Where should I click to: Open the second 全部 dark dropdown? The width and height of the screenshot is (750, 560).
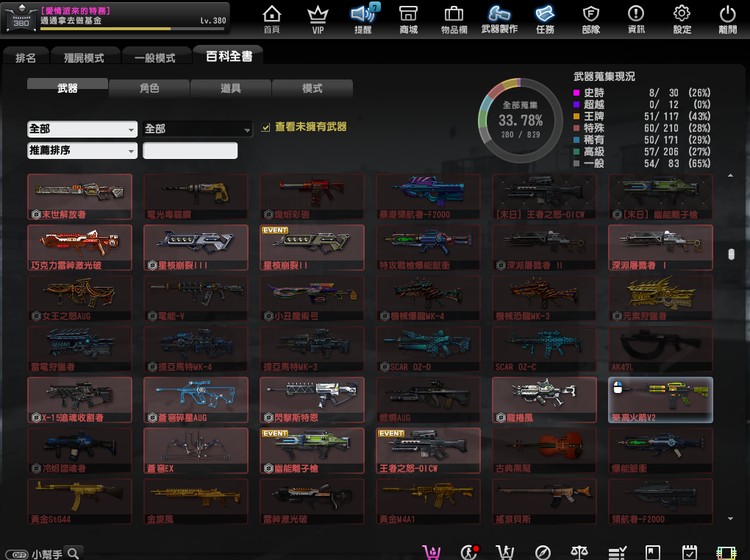pyautogui.click(x=198, y=129)
